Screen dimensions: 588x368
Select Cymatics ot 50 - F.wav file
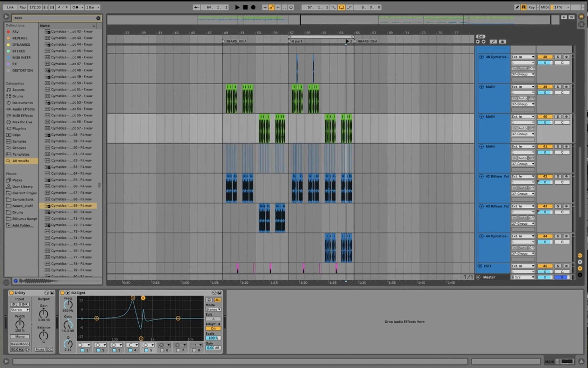coord(68,83)
